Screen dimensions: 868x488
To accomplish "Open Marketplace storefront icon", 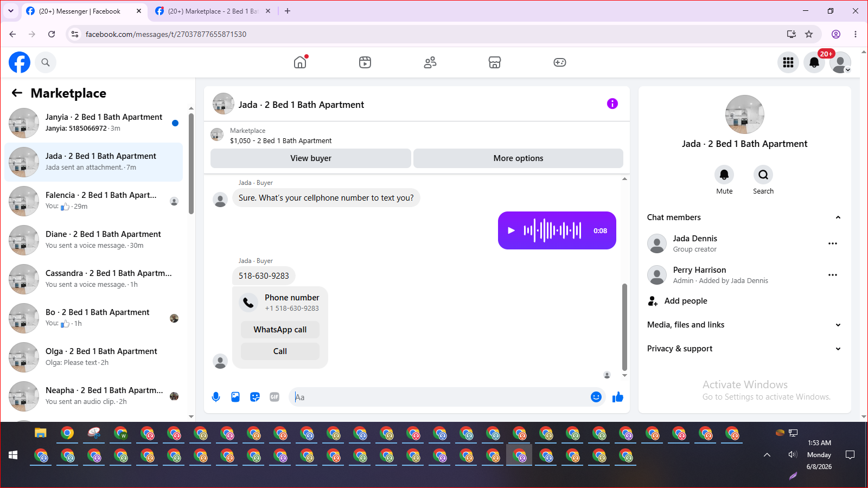I will coord(495,62).
